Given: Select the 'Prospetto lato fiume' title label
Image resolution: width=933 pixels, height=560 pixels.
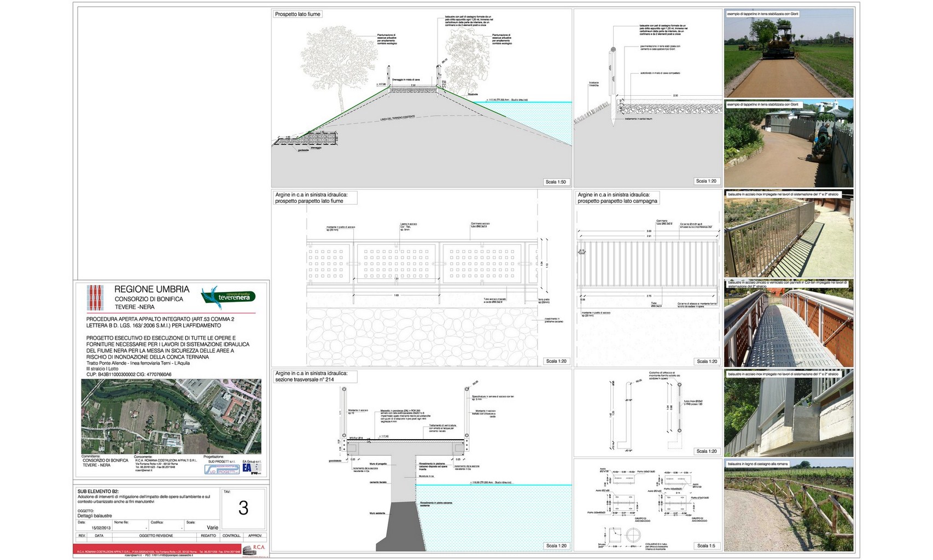Looking at the screenshot, I should 298,14.
